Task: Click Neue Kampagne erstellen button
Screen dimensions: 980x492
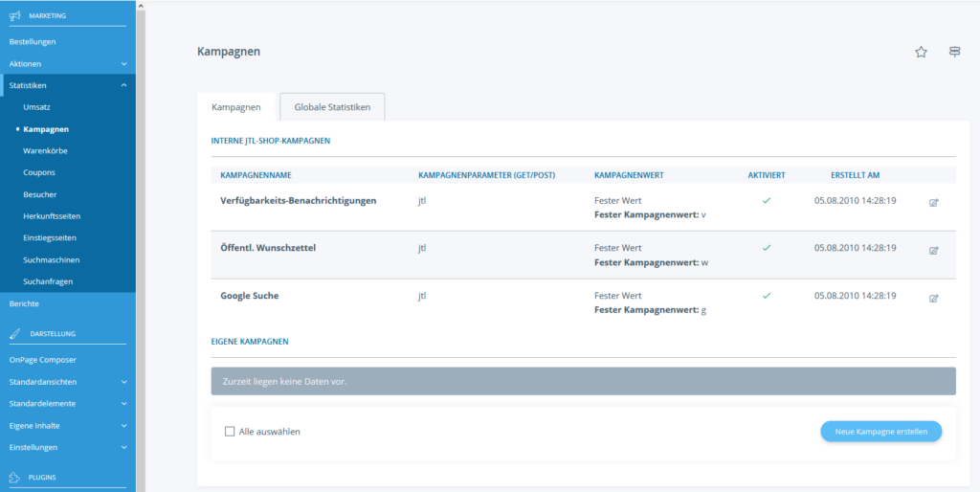Action: [x=880, y=432]
